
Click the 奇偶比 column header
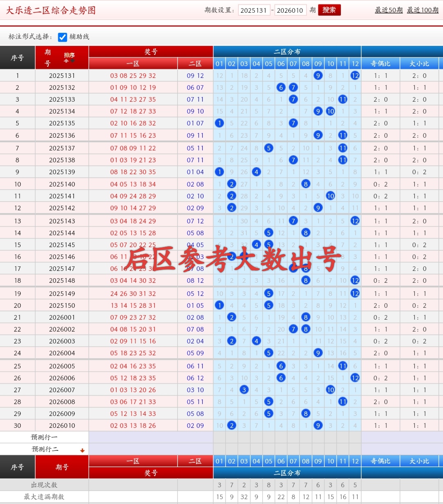pos(380,64)
